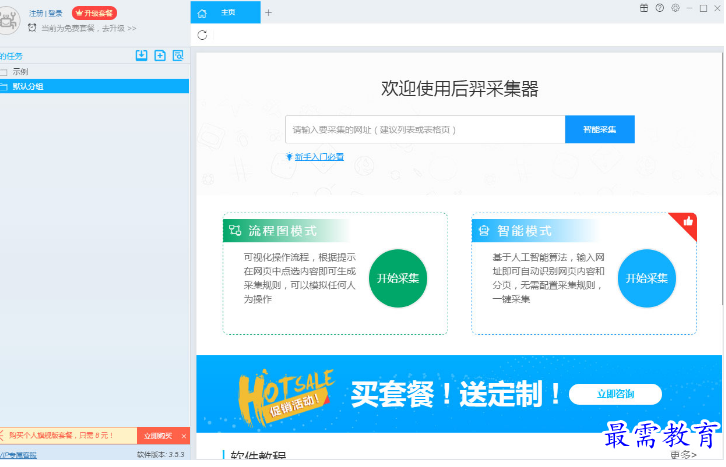This screenshot has width=726, height=467.
Task: Click the 智能采集 smart collect button
Action: (x=600, y=130)
